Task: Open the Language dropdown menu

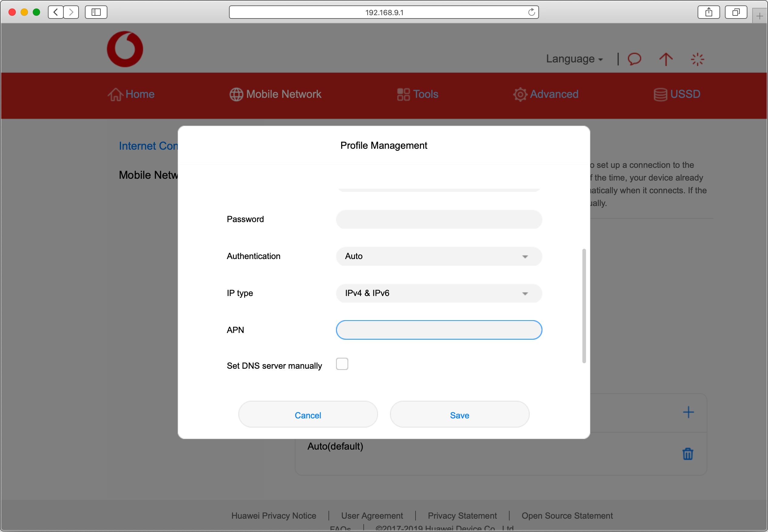Action: [x=574, y=59]
